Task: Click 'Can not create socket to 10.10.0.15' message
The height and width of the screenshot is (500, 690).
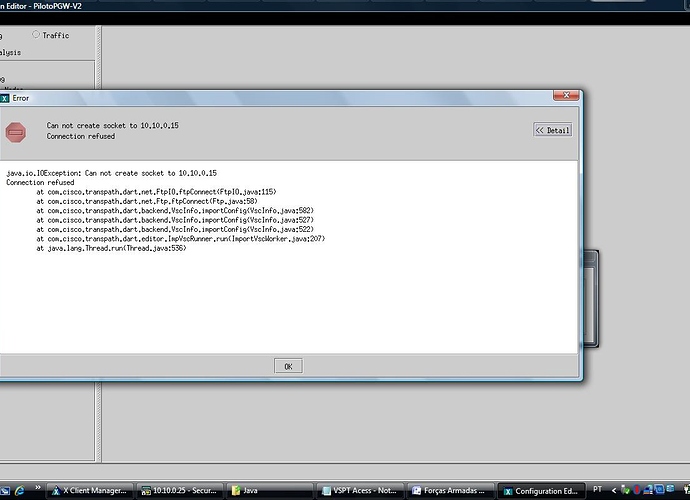Action: click(113, 125)
